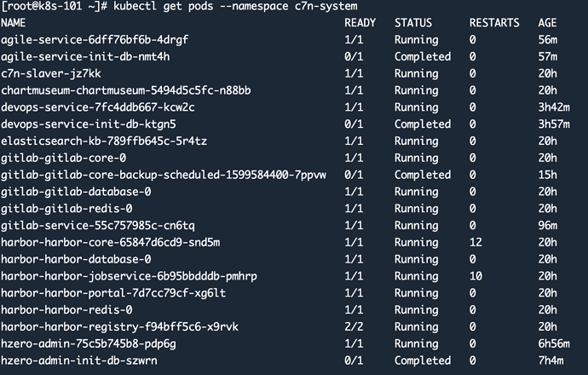588x375 pixels.
Task: Click the RESTARTS column header
Action: 494,23
